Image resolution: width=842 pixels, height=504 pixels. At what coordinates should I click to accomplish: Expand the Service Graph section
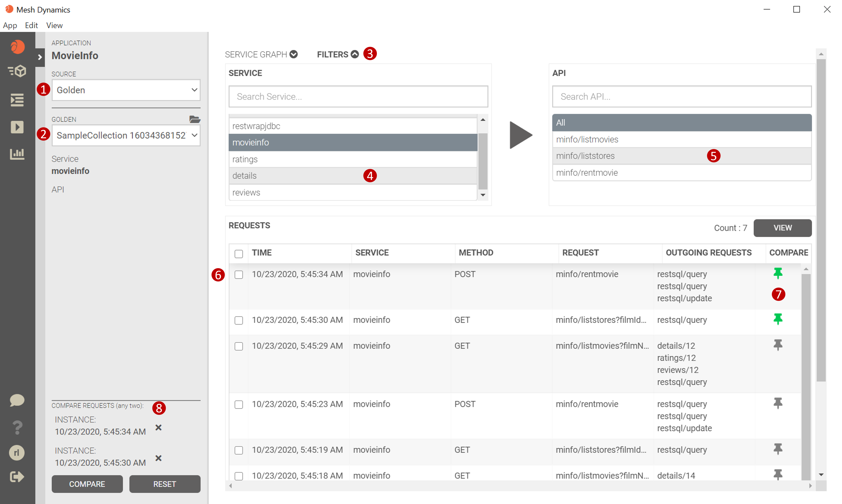pos(261,54)
